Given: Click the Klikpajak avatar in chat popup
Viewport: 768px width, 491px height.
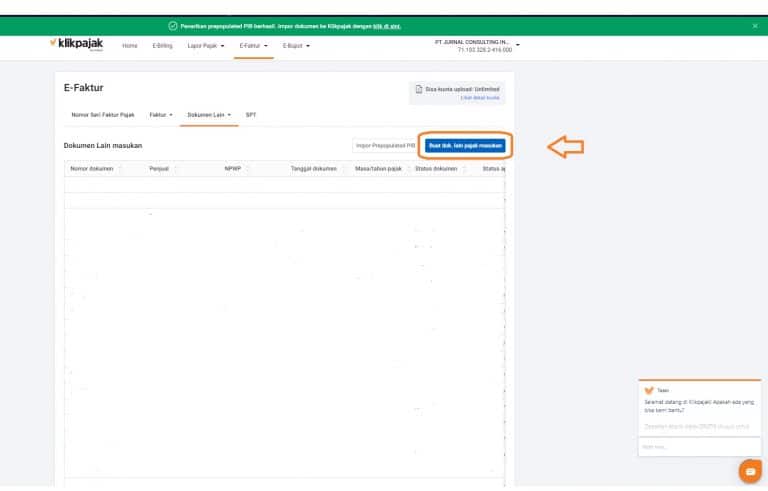Looking at the screenshot, I should coord(649,390).
